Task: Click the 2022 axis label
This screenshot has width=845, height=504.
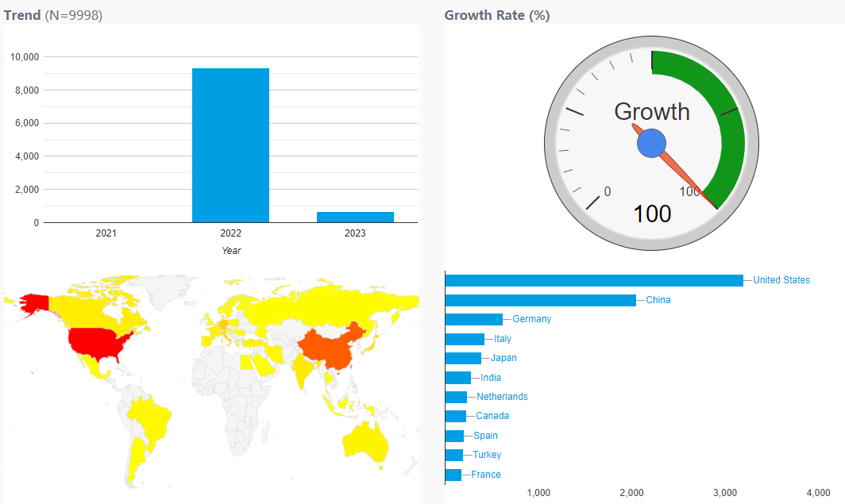Action: (230, 233)
